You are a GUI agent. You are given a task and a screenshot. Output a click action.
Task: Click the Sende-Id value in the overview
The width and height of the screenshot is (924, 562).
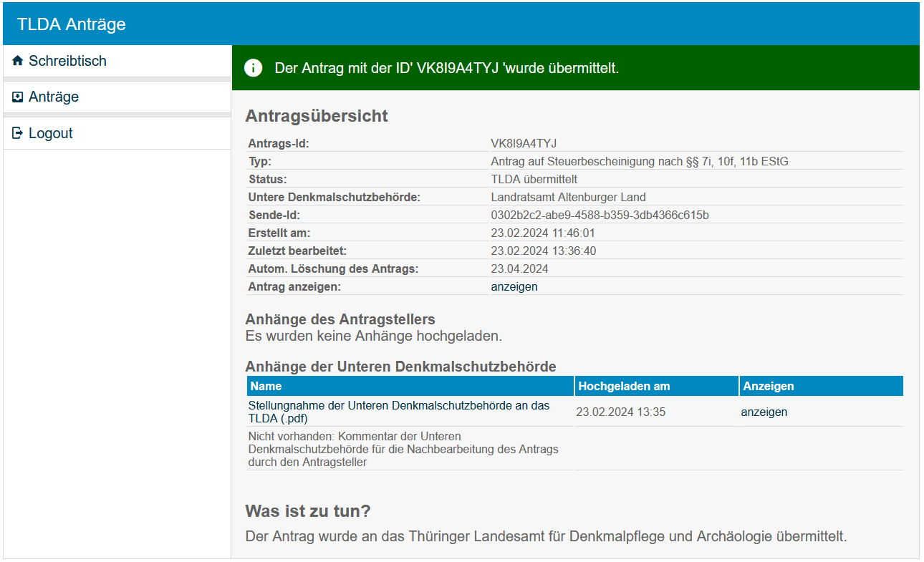point(600,215)
